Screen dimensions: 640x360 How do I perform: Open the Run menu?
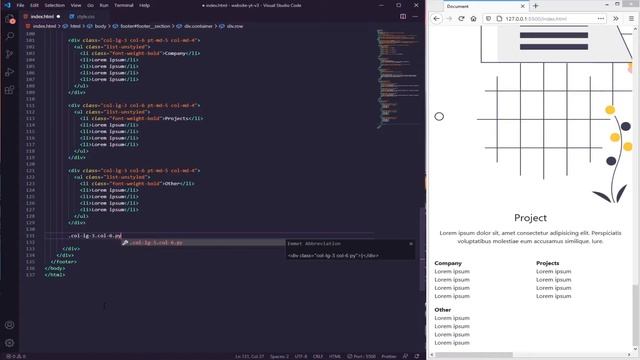[104, 5]
